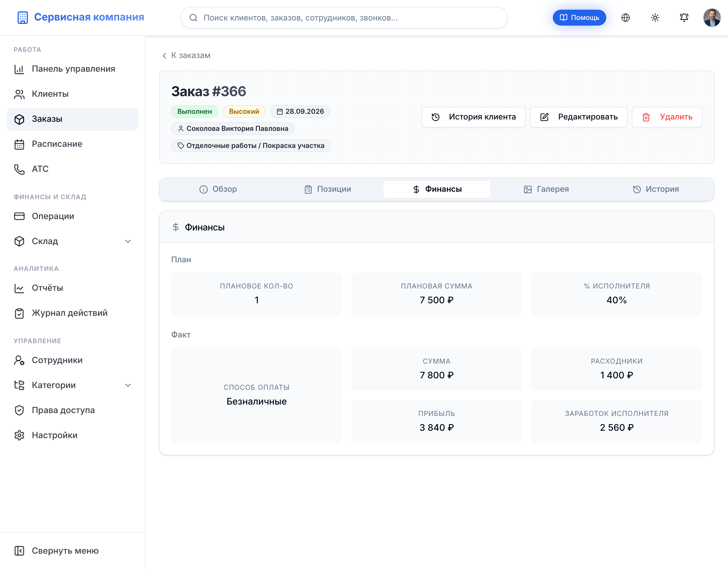Viewport: 728px width, 569px height.
Task: Open the Галерея tab
Action: (546, 189)
